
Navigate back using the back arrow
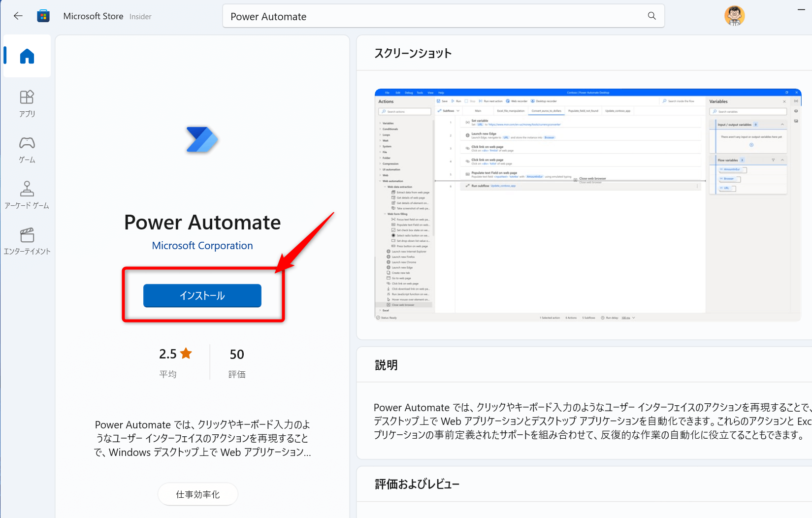click(x=18, y=15)
